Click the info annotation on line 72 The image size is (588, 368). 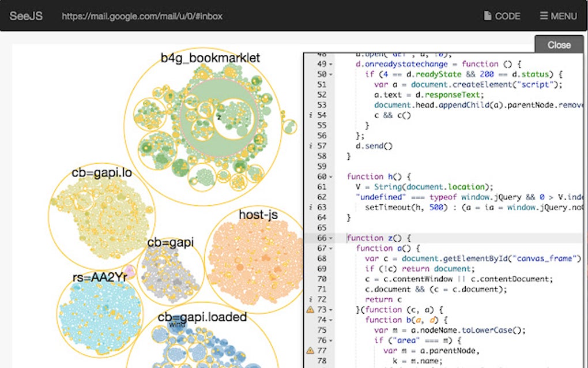click(x=311, y=299)
